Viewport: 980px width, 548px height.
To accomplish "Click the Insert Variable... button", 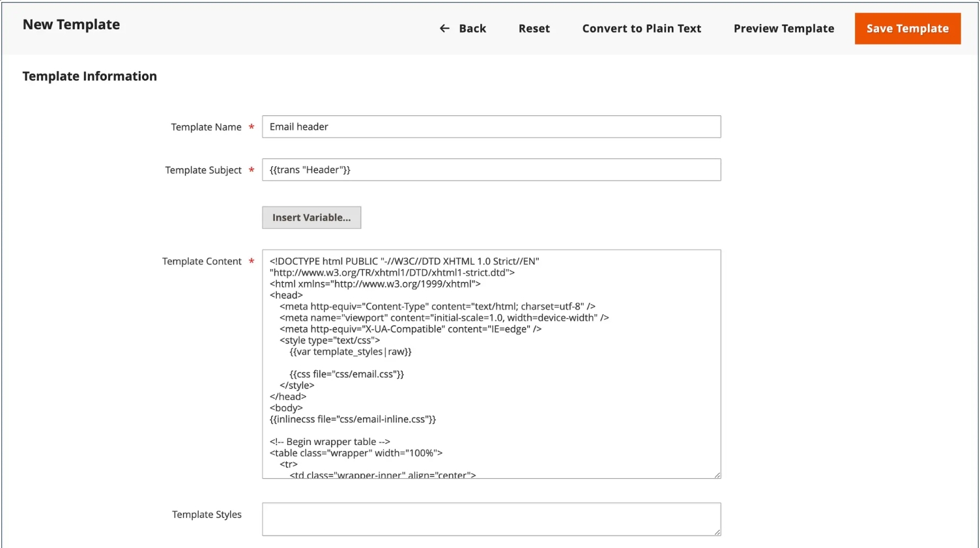I will coord(311,218).
